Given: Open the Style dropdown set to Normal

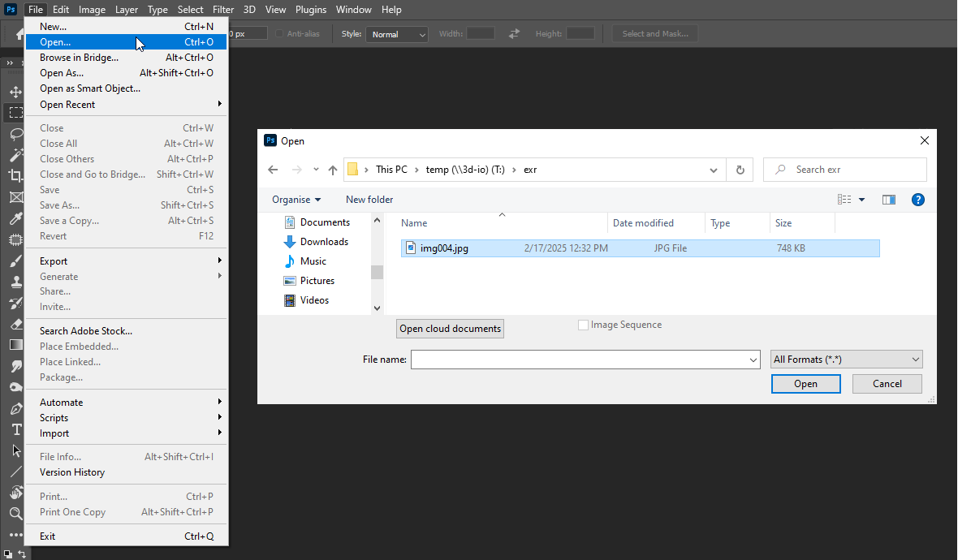Looking at the screenshot, I should [x=396, y=34].
